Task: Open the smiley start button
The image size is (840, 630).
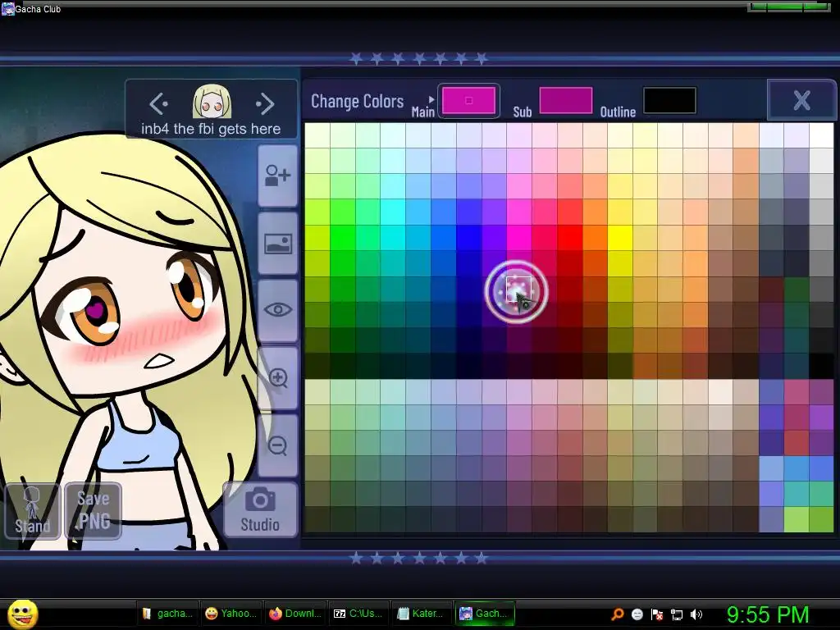Action: (23, 614)
